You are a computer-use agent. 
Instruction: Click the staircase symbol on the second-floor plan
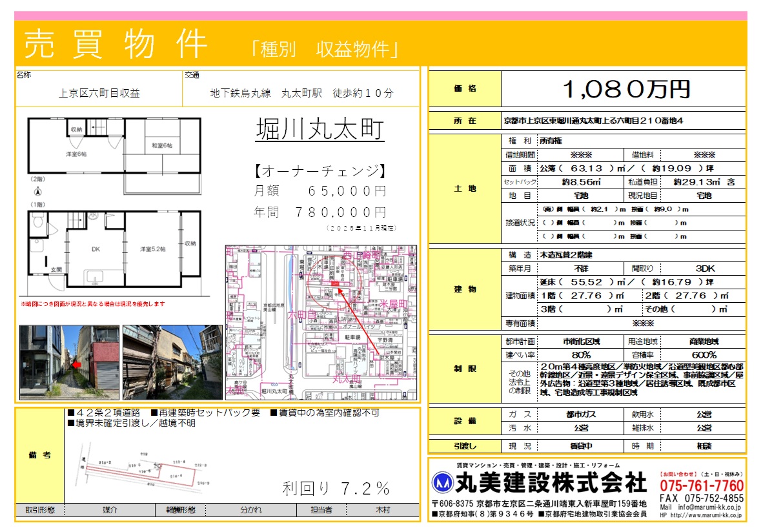coord(98,127)
